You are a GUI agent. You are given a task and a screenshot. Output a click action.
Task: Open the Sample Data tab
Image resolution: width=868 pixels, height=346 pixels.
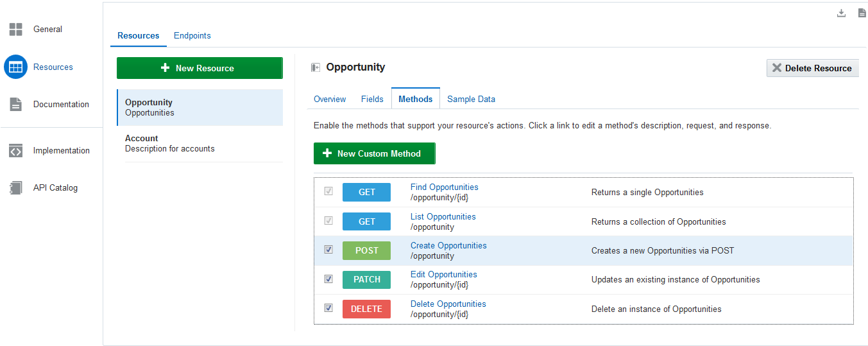tap(471, 99)
